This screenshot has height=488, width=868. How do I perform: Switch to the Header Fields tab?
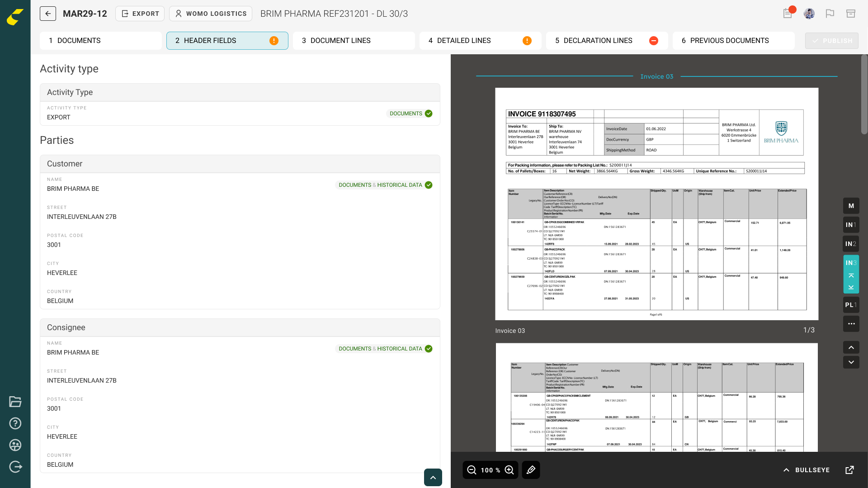coord(227,41)
